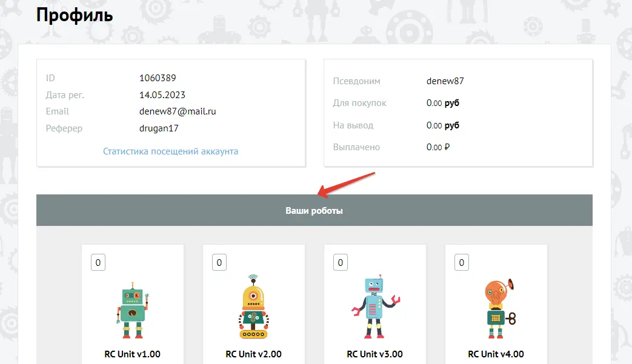Click the nickname value denew87

tap(445, 81)
